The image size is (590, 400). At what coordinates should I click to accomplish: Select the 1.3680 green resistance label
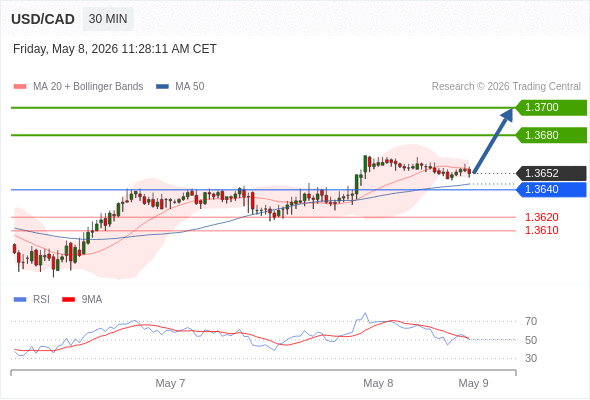(551, 135)
